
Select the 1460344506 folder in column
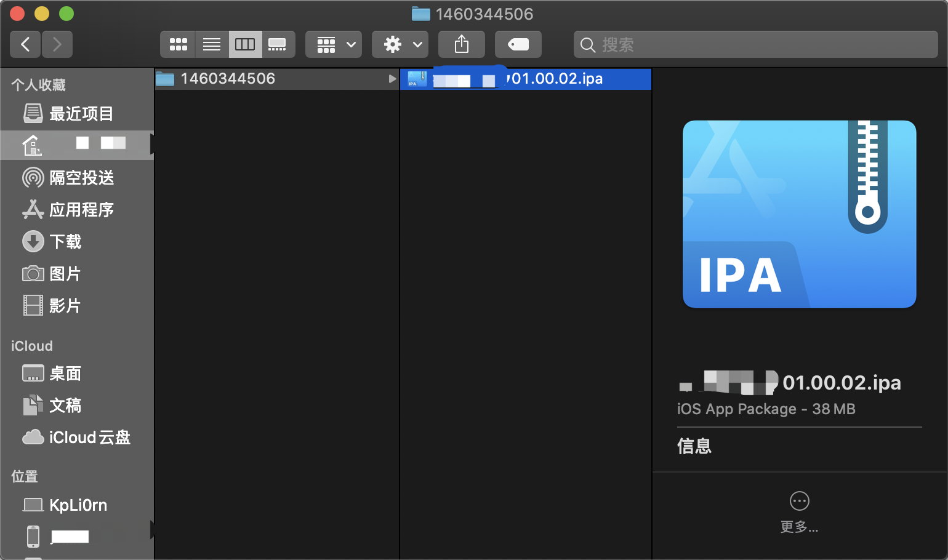pyautogui.click(x=228, y=79)
